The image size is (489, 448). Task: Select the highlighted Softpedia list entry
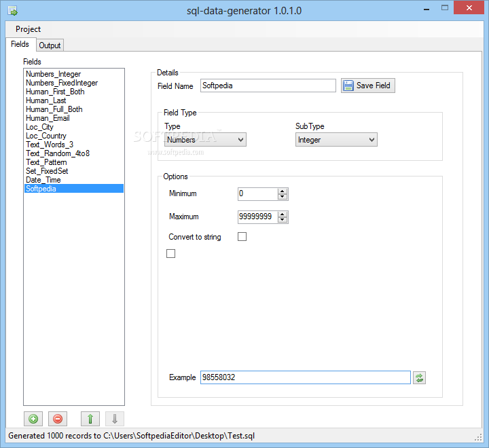coord(74,189)
